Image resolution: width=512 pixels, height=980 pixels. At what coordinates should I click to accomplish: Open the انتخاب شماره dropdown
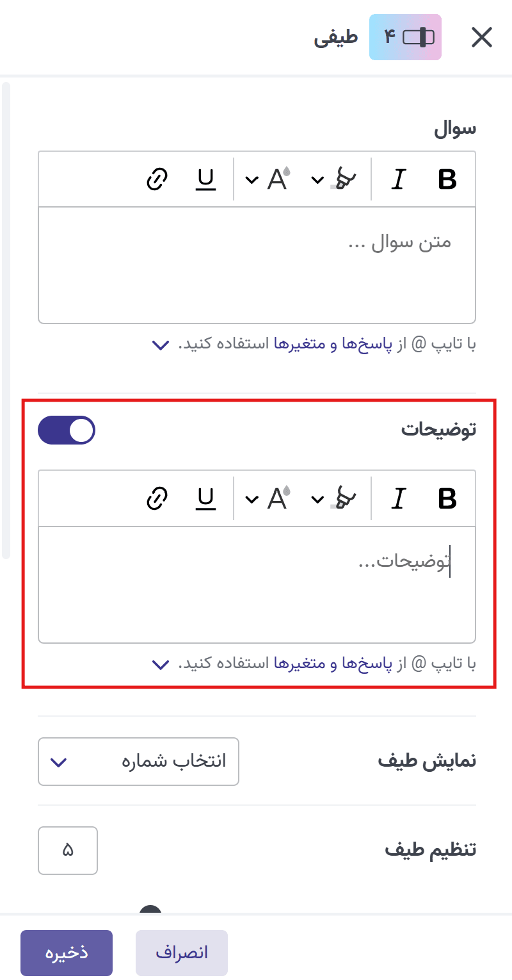tap(138, 762)
